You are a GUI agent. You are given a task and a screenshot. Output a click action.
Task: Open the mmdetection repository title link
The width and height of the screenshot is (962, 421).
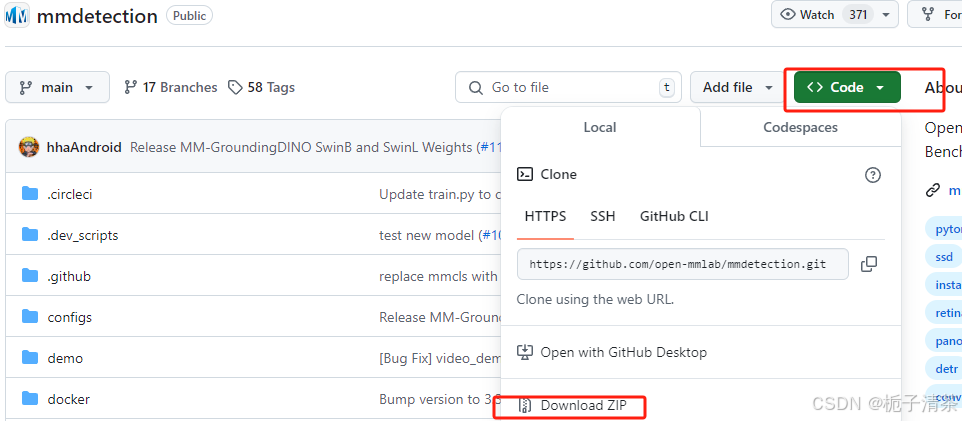pos(97,16)
